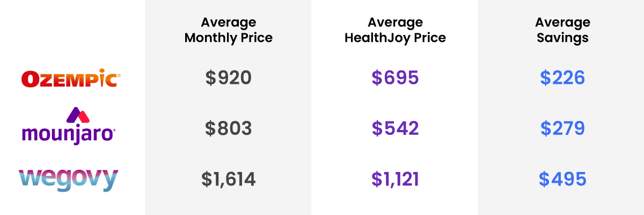Click the $495 Wegovy savings amount
Image resolution: width=644 pixels, height=215 pixels.
[x=562, y=179]
